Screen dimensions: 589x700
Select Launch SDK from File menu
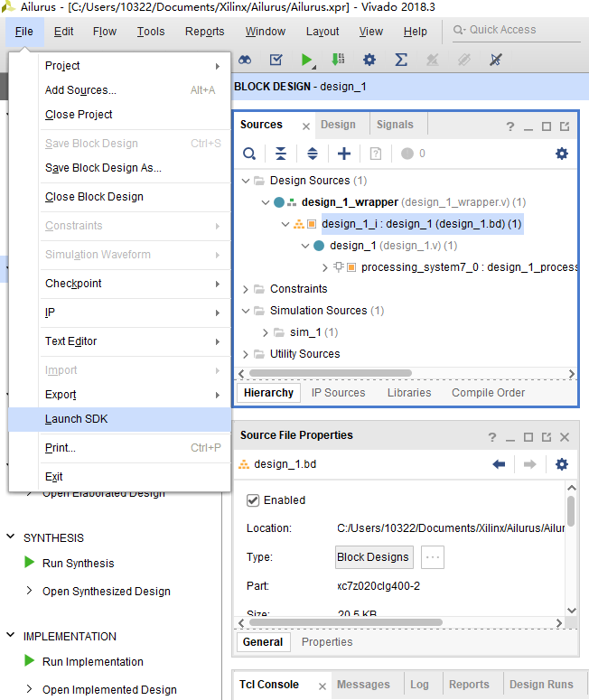click(x=119, y=419)
